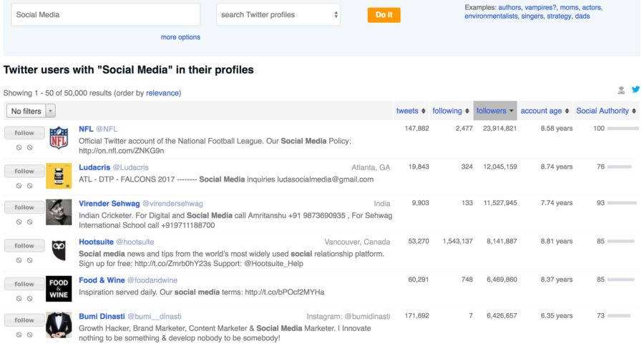
Task: Open the @Ludacris handle link
Action: click(x=131, y=167)
